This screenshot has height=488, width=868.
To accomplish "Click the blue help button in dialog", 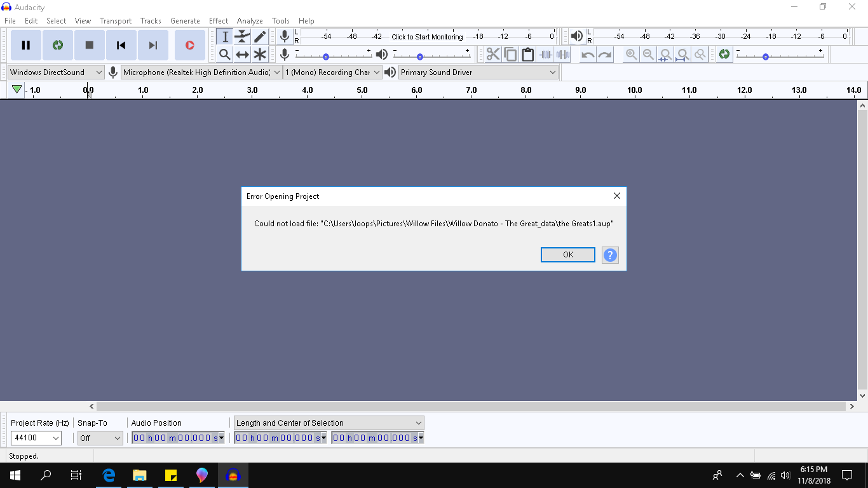I will click(x=610, y=255).
